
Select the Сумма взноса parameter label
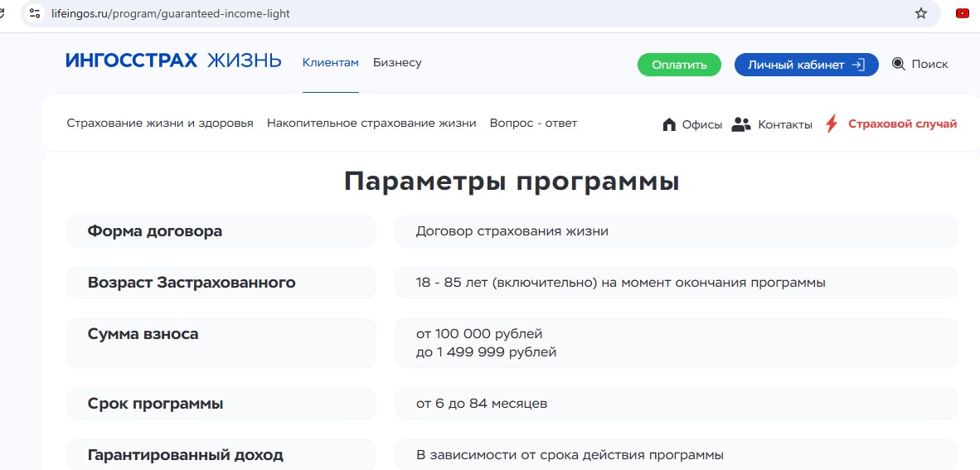pos(143,335)
